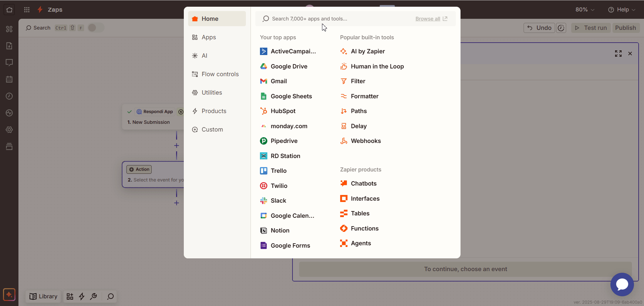Open the Library panel
The image size is (644, 306).
click(x=43, y=296)
